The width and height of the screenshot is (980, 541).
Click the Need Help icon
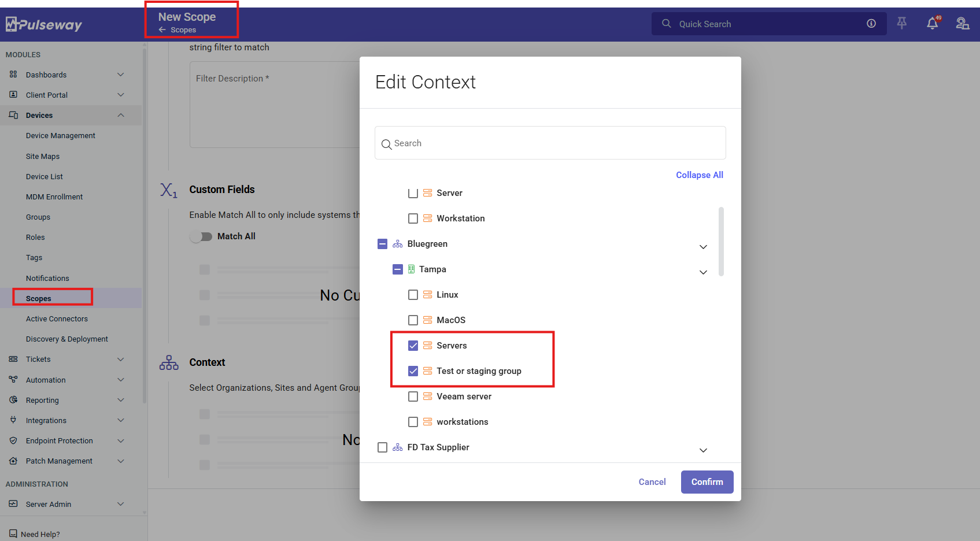click(13, 534)
